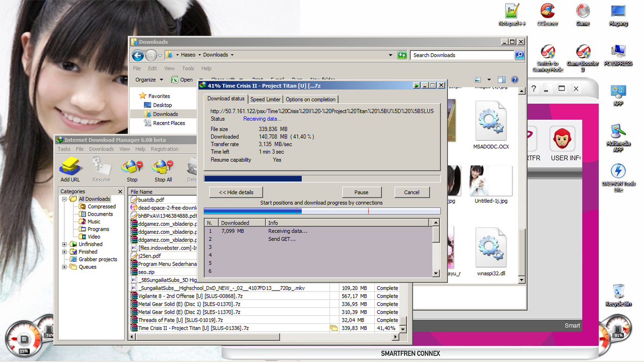Launch CCleaner from the desktop
The width and height of the screenshot is (644, 362).
[547, 14]
